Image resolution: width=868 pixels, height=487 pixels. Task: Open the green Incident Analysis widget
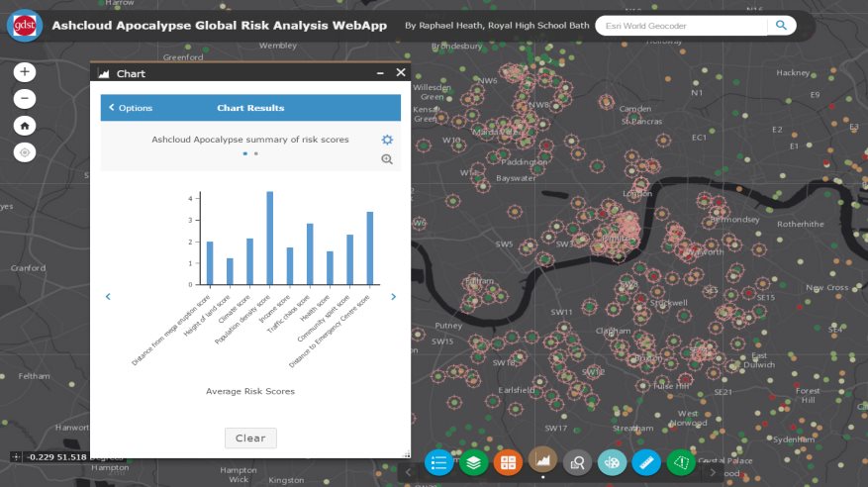coord(681,461)
